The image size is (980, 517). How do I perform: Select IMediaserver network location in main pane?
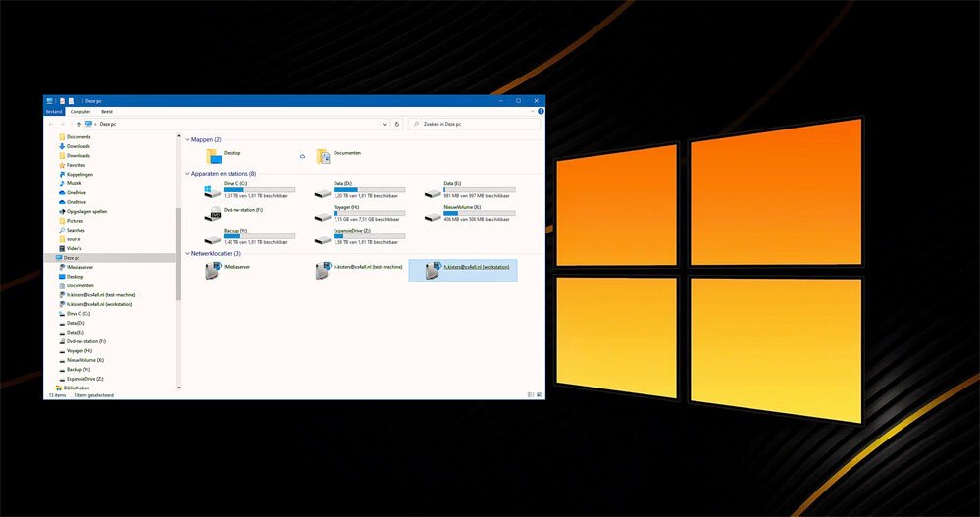(x=229, y=270)
